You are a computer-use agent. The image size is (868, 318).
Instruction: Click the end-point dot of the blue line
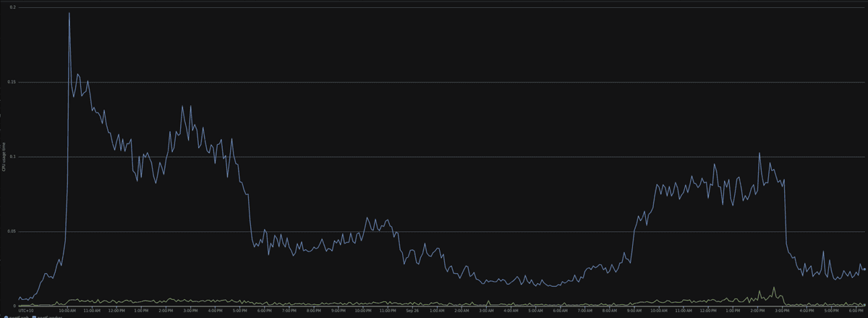coord(864,269)
